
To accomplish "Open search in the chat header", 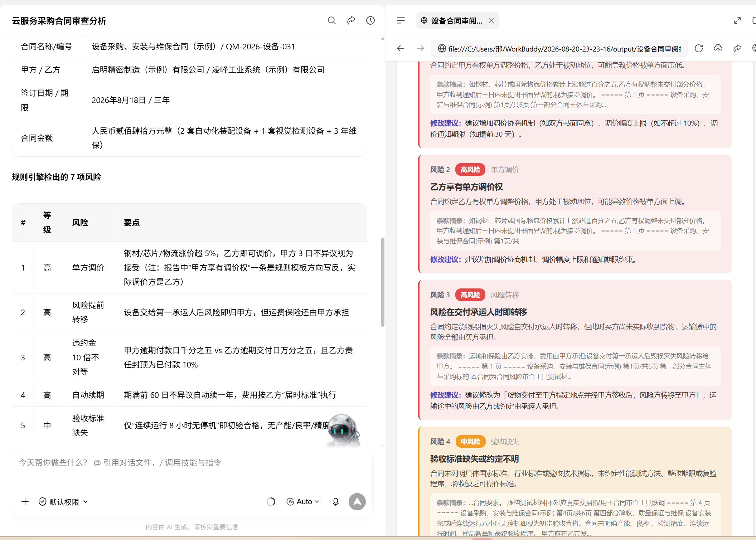I will pos(332,21).
